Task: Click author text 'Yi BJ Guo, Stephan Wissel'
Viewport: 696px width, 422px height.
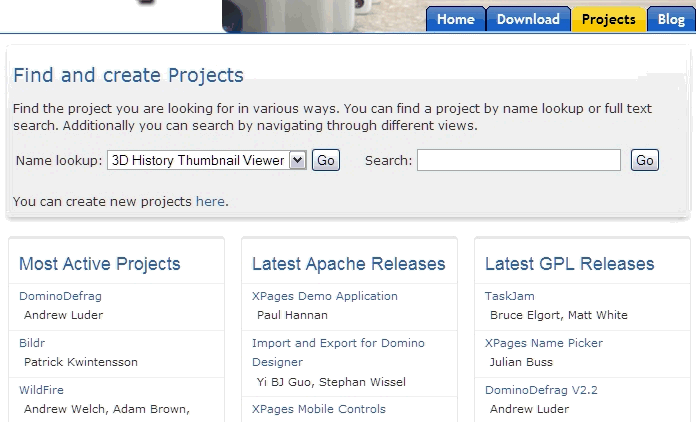Action: click(331, 382)
